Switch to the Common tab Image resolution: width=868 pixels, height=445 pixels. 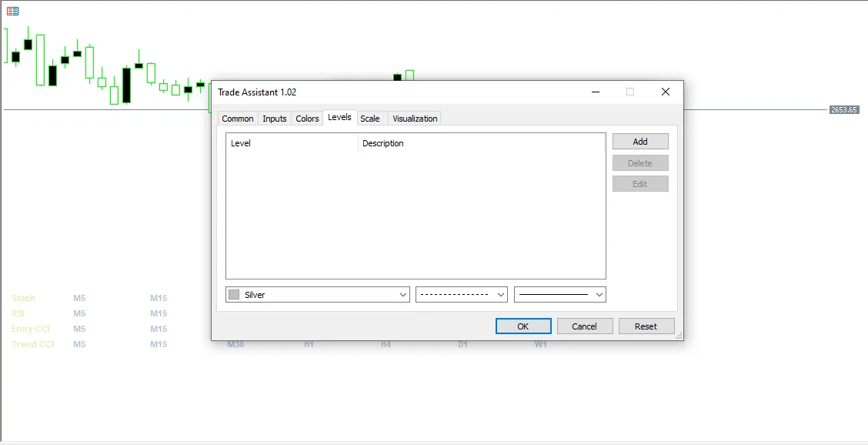click(238, 119)
